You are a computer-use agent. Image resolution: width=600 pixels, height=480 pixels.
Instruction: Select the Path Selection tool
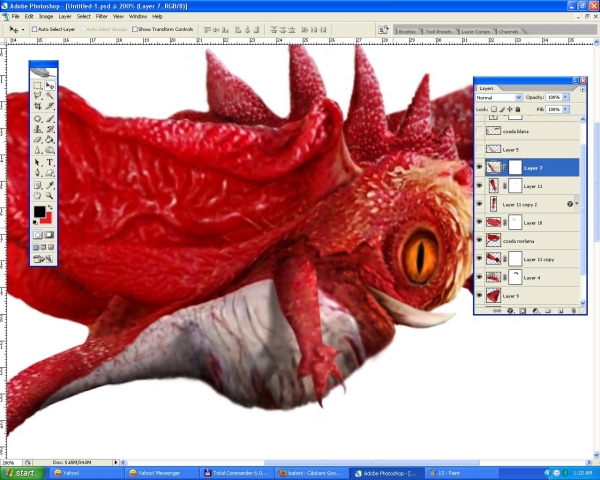tap(38, 163)
